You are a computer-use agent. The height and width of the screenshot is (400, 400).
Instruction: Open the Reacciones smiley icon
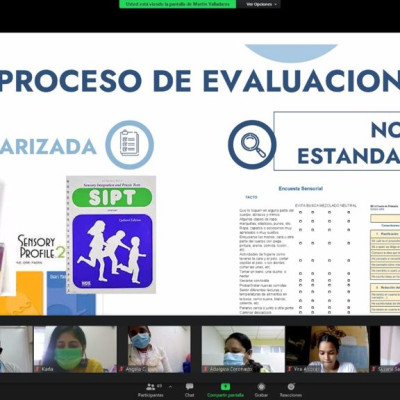tap(291, 387)
